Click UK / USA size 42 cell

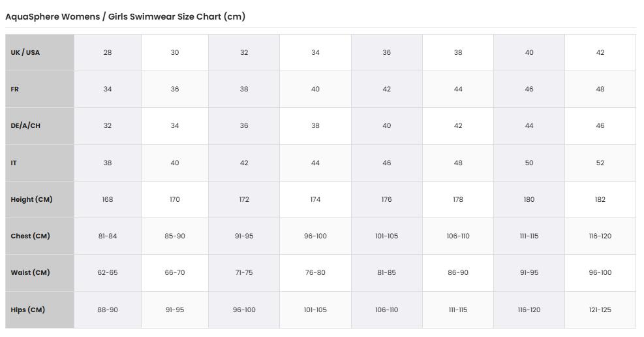(600, 53)
